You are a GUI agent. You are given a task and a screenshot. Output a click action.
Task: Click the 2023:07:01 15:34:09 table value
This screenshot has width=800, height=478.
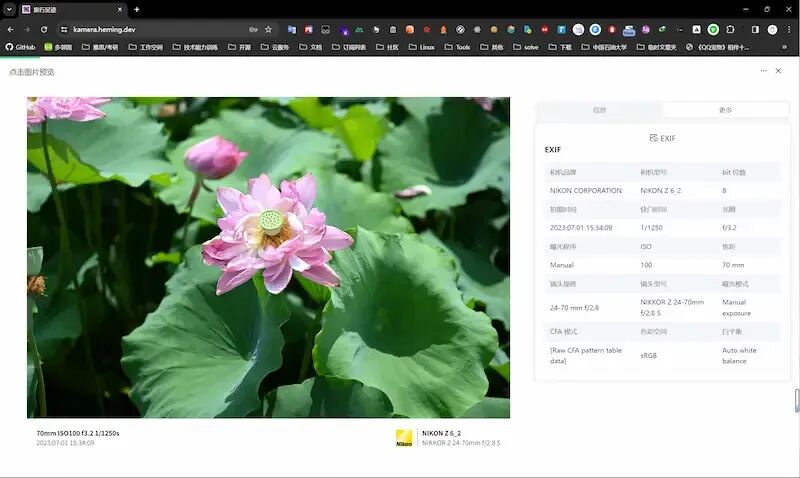click(581, 228)
